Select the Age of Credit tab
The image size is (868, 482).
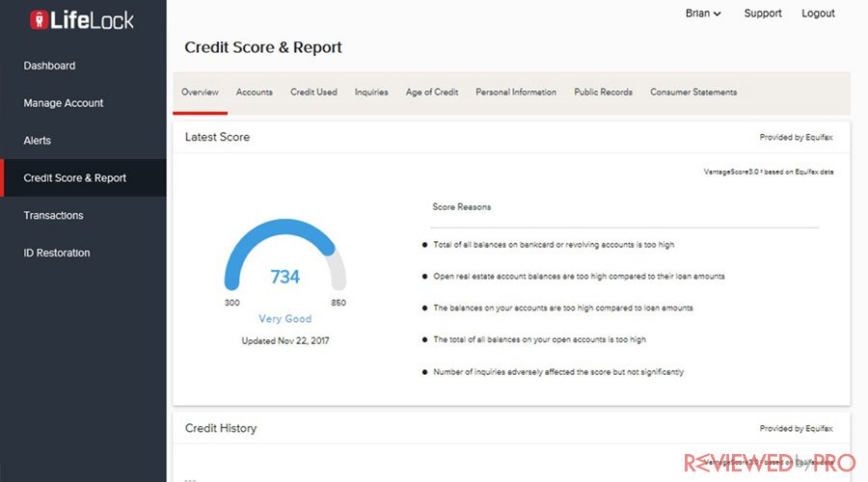pyautogui.click(x=432, y=92)
